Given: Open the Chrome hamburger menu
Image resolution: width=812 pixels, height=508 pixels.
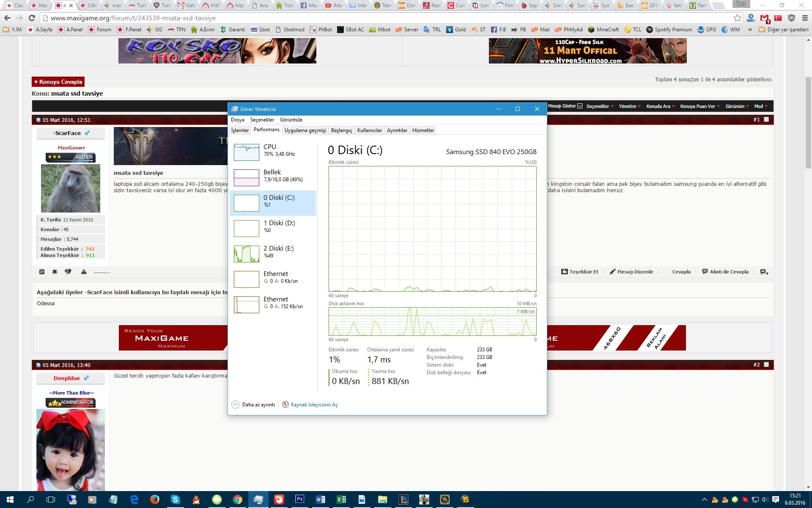Looking at the screenshot, I should coord(805,18).
